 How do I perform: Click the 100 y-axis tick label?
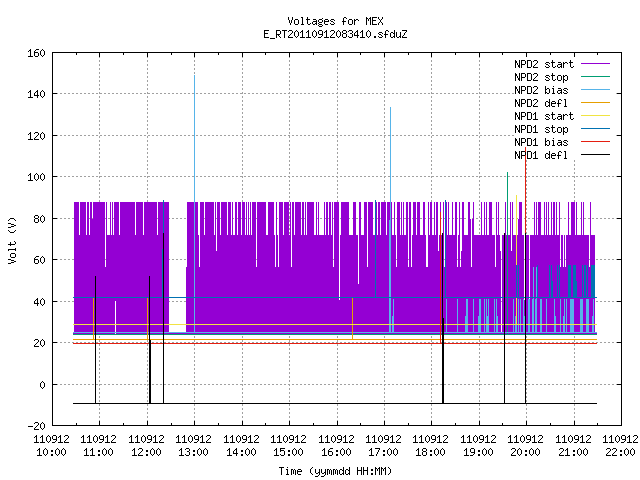coord(36,177)
